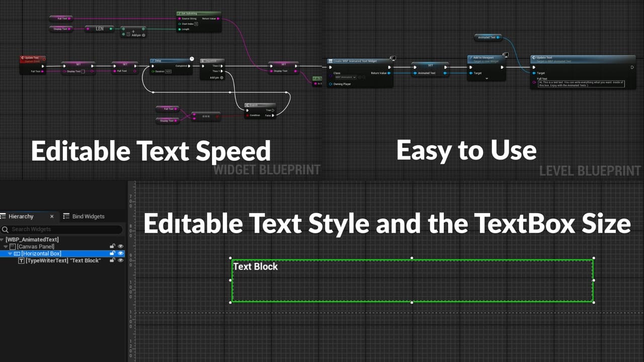This screenshot has height=362, width=644.
Task: Expand the Add to Viewport node chevron
Action: point(487,79)
